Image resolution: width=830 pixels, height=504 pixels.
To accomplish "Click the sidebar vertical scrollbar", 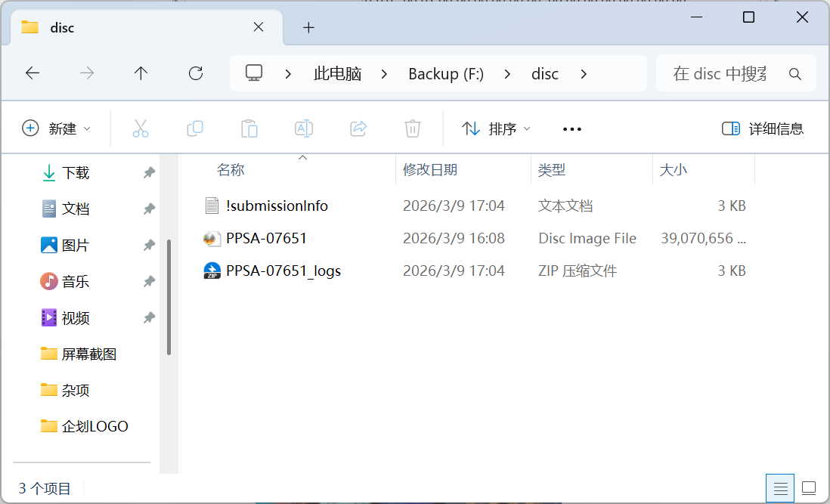I will tap(169, 297).
